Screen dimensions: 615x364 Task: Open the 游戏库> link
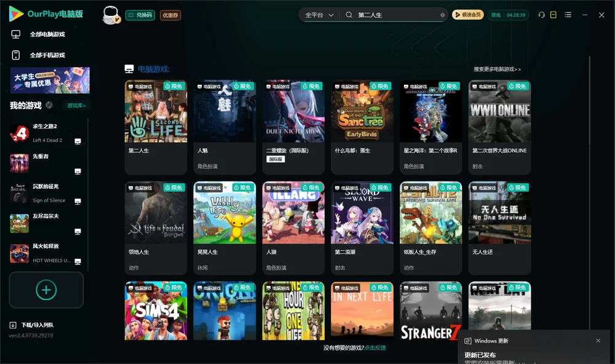[76, 106]
